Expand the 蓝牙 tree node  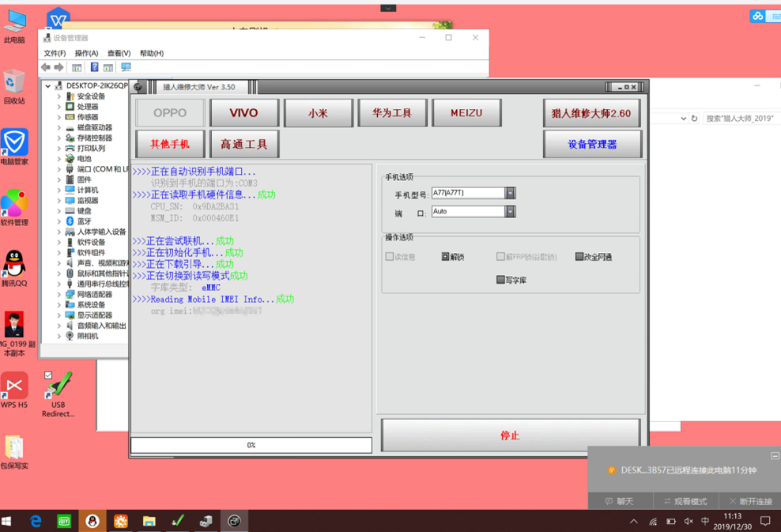[58, 221]
